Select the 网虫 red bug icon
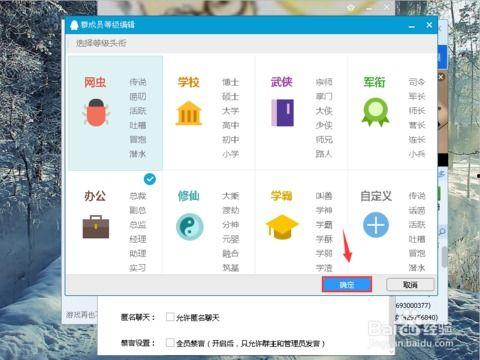 (x=96, y=112)
